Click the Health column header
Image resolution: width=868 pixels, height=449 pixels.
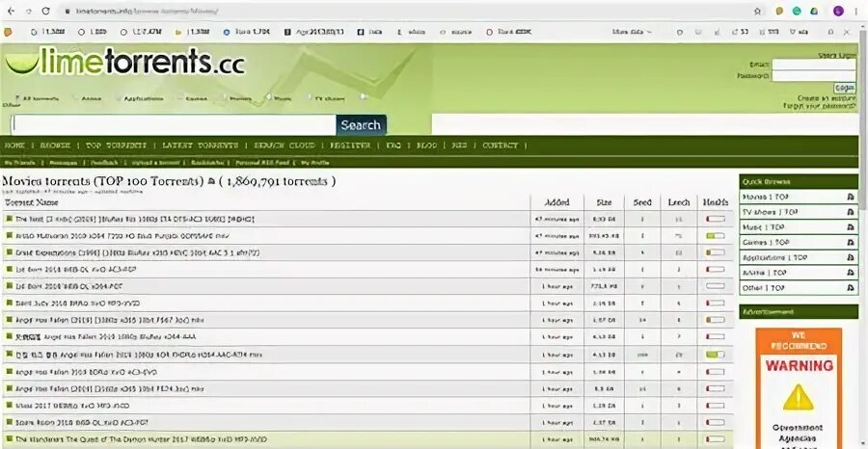tap(716, 202)
